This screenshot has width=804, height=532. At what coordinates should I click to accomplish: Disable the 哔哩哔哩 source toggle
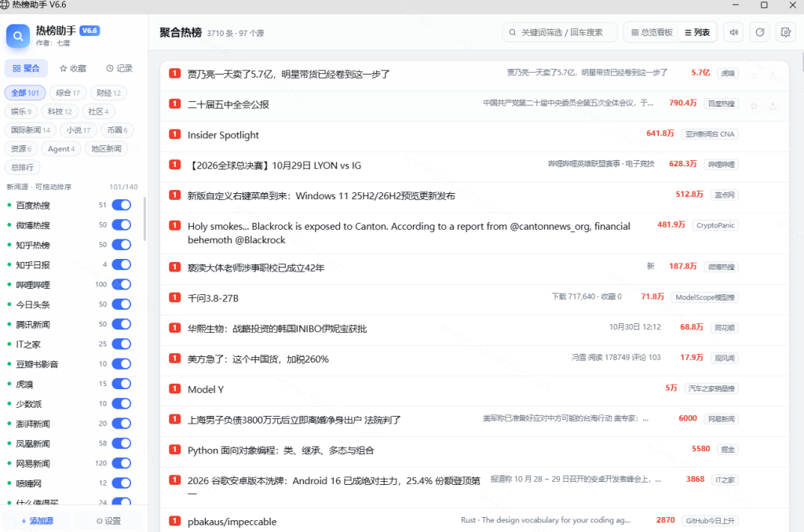[122, 285]
